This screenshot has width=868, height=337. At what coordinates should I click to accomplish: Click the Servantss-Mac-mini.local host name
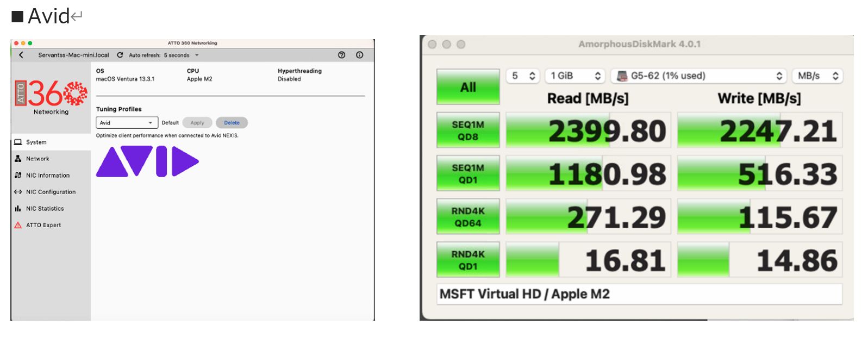[x=73, y=55]
